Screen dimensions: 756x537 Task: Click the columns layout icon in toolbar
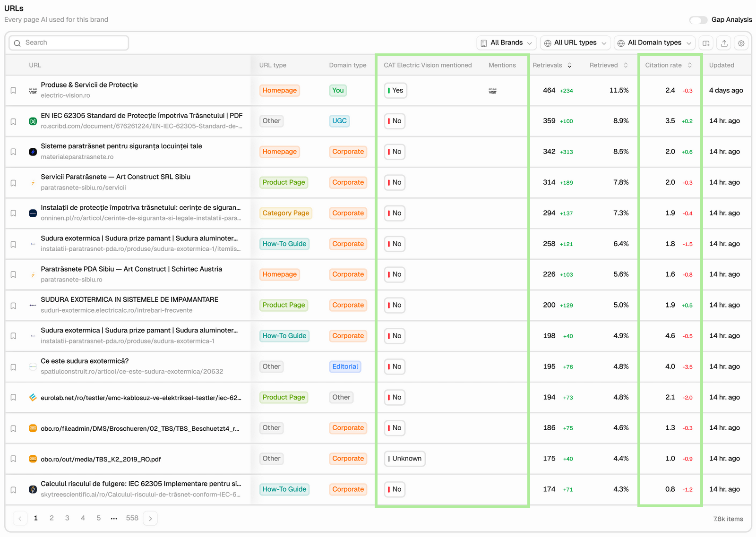tap(706, 43)
